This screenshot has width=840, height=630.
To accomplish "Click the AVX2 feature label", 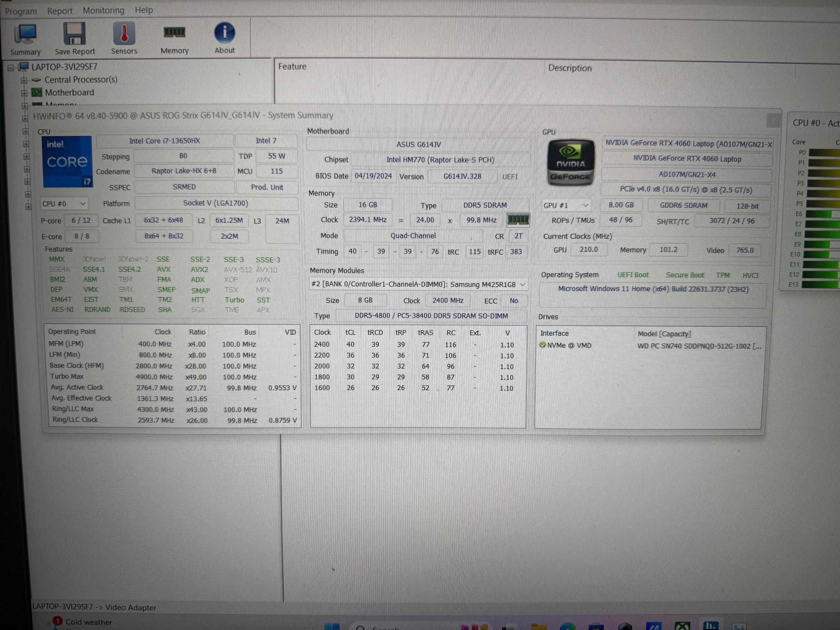I will coord(199,269).
